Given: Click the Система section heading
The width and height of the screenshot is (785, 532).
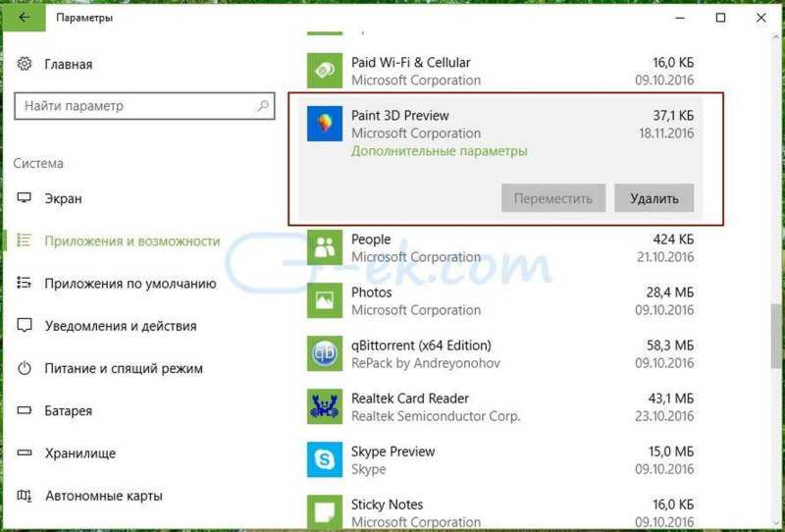Looking at the screenshot, I should [x=38, y=163].
